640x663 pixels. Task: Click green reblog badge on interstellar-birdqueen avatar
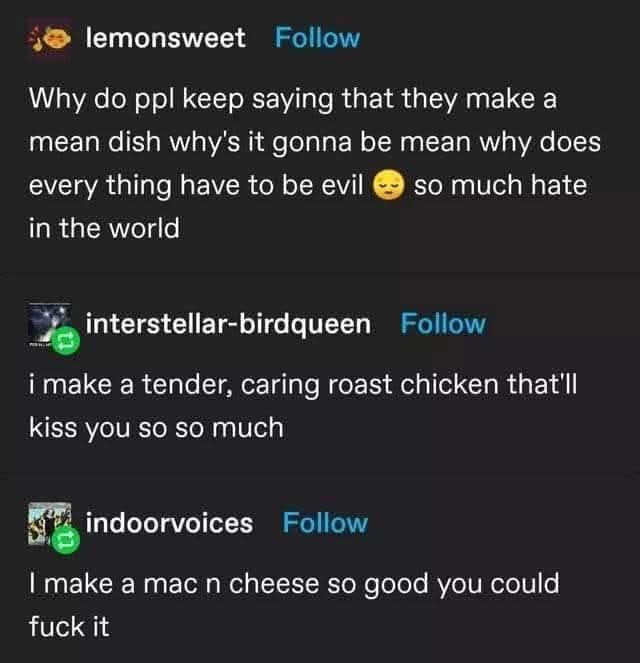66,341
